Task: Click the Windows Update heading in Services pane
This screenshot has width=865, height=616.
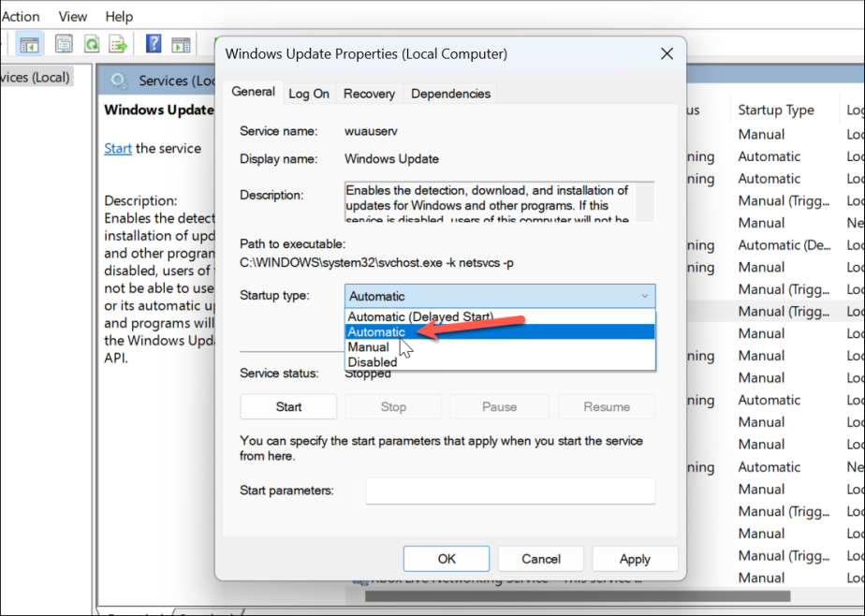Action: pos(159,110)
